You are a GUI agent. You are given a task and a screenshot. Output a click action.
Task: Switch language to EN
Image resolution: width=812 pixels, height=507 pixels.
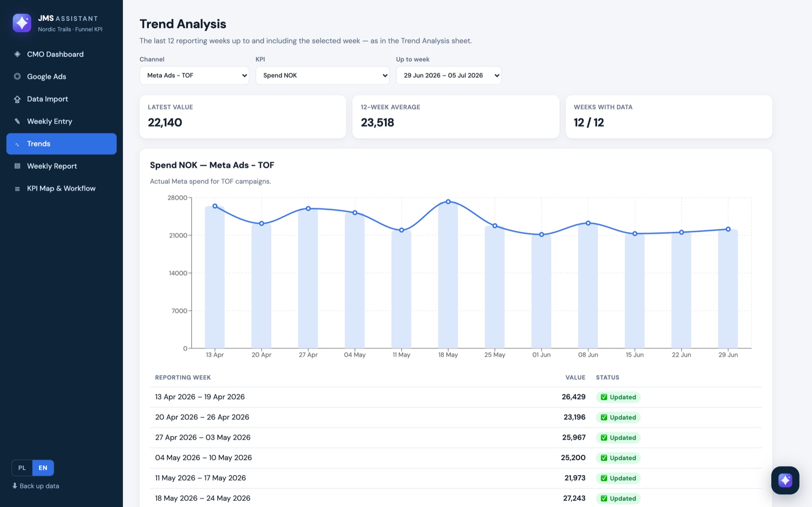43,468
